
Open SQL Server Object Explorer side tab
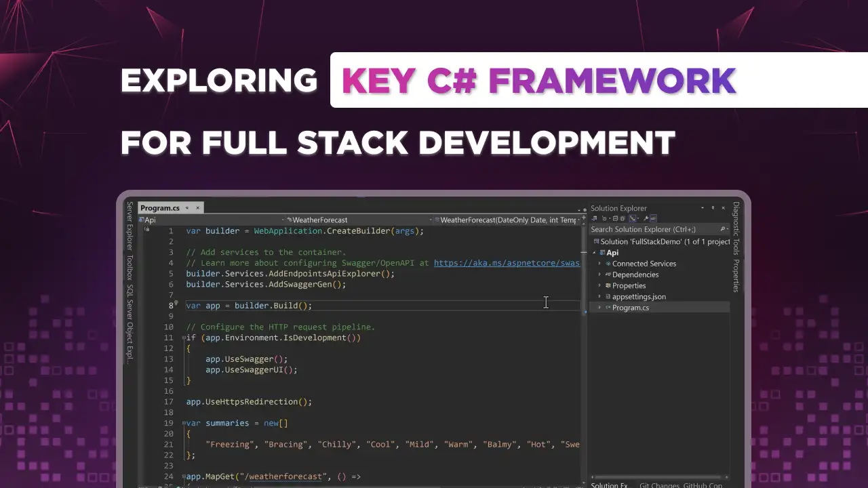[x=130, y=324]
